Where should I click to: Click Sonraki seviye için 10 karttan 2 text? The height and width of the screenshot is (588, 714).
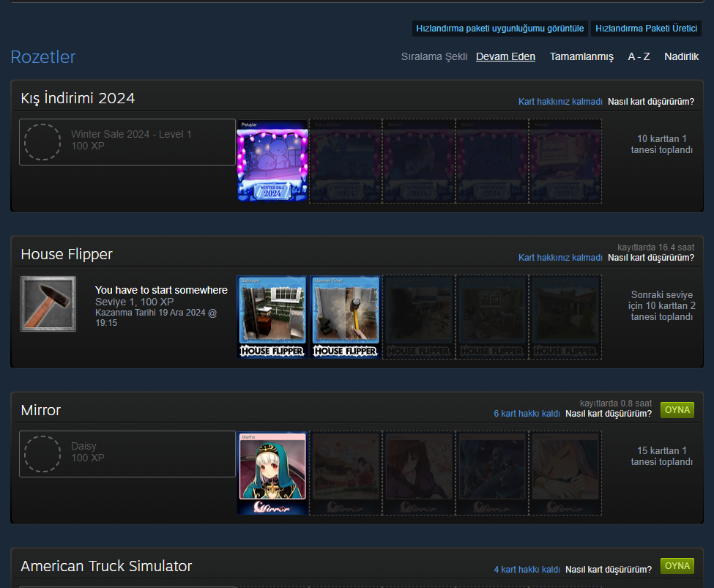tap(661, 305)
